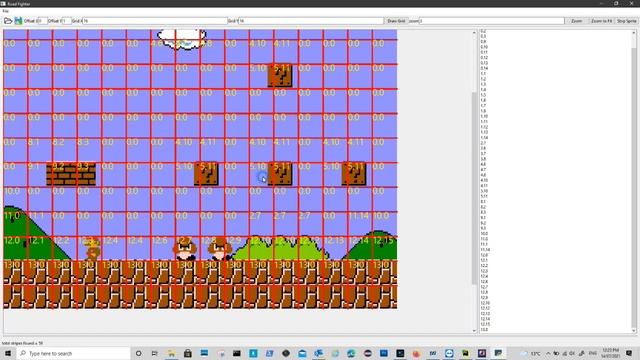This screenshot has width=640, height=360.
Task: Click the grid tile labeled 9.1
Action: (x=40, y=175)
